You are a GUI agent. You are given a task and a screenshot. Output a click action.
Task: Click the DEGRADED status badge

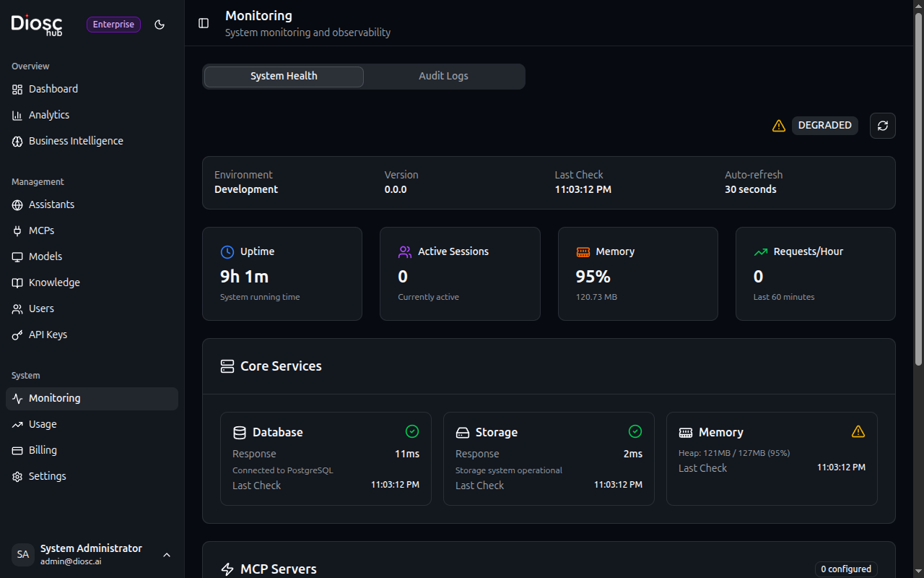[824, 126]
